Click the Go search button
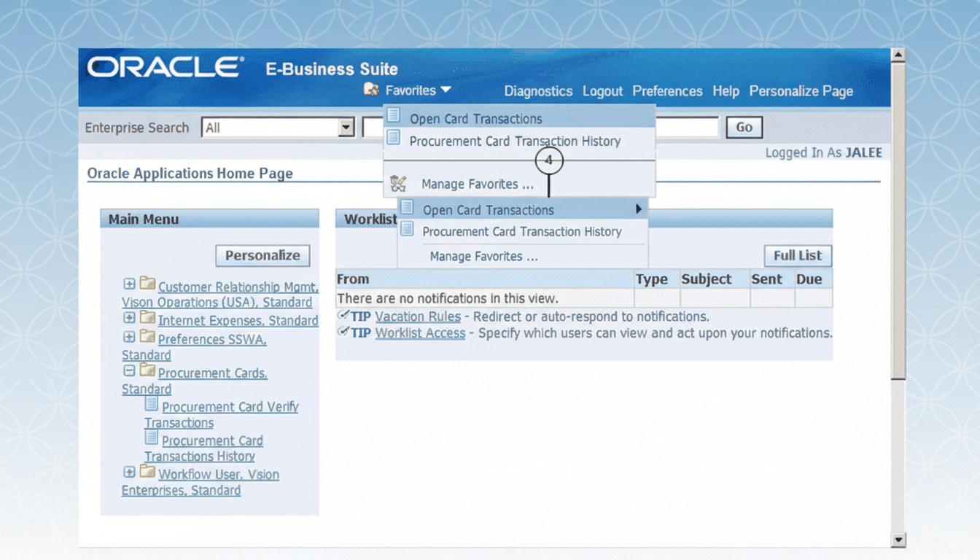Screen dimensions: 980x560 pyautogui.click(x=744, y=127)
